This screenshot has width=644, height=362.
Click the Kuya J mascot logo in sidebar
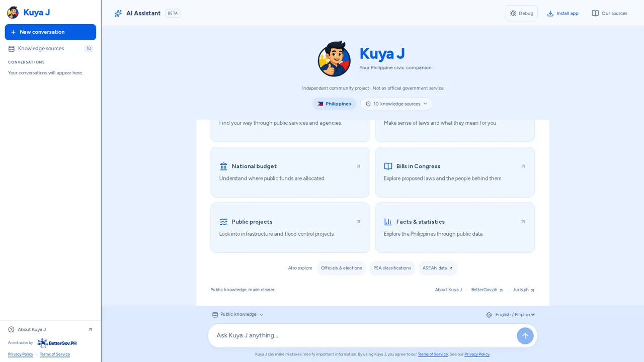(x=13, y=13)
